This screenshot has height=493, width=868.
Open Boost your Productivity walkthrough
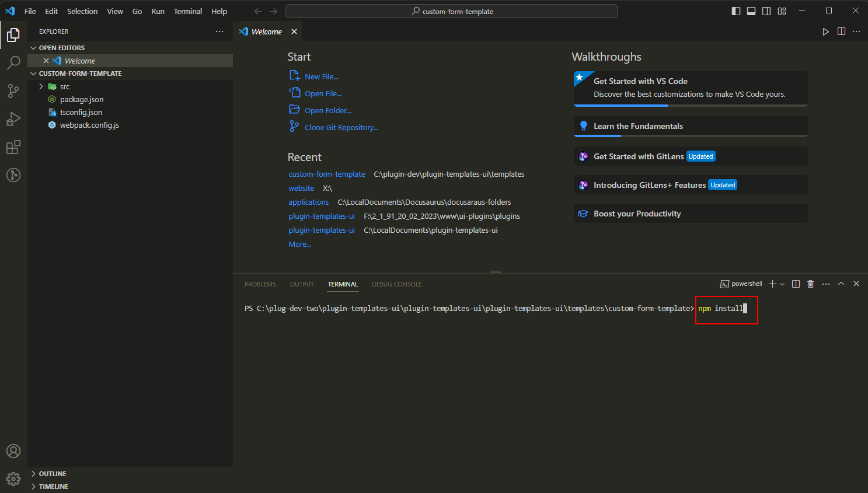pos(691,214)
